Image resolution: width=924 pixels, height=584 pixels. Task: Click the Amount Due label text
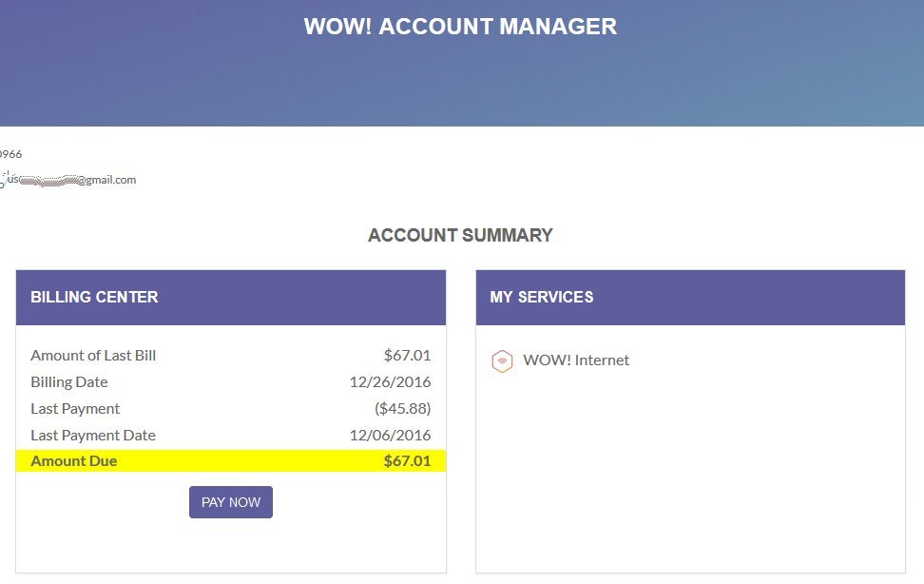pyautogui.click(x=74, y=460)
